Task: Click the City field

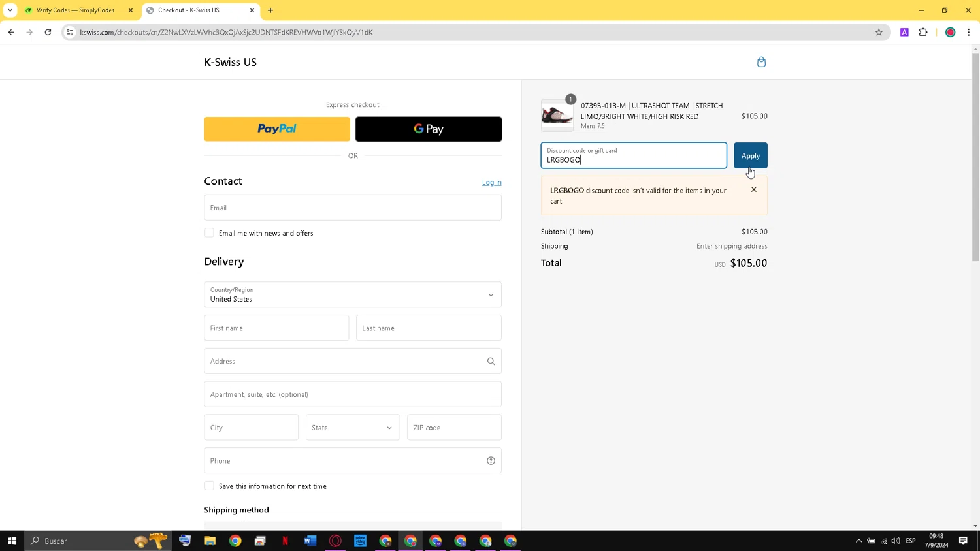Action: [252, 428]
